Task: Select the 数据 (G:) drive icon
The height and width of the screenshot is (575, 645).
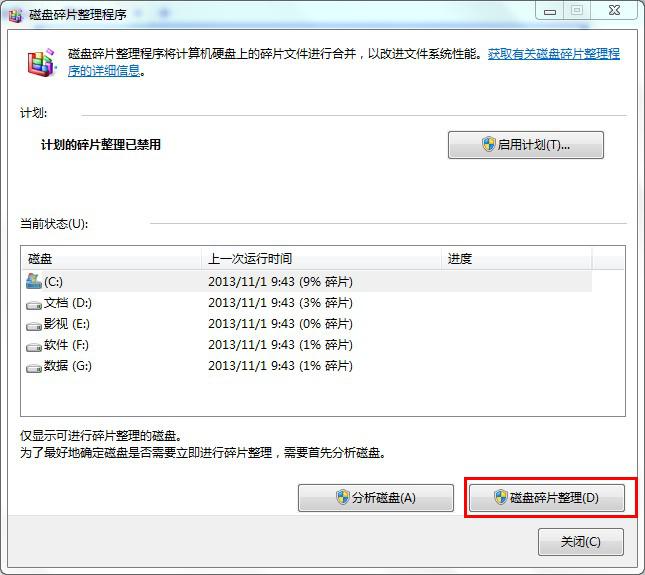Action: [34, 366]
